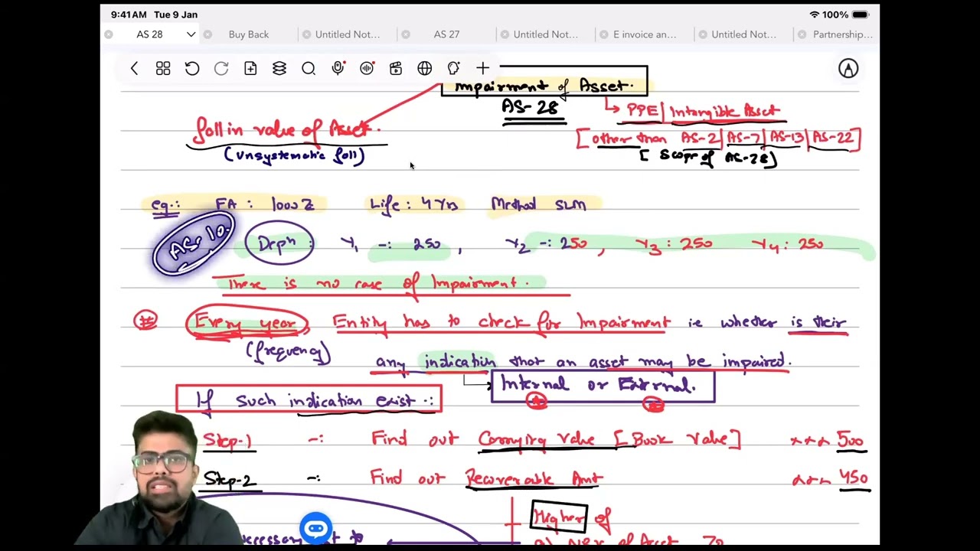980x551 pixels.
Task: Switch to the AS 27 tab
Action: click(446, 34)
